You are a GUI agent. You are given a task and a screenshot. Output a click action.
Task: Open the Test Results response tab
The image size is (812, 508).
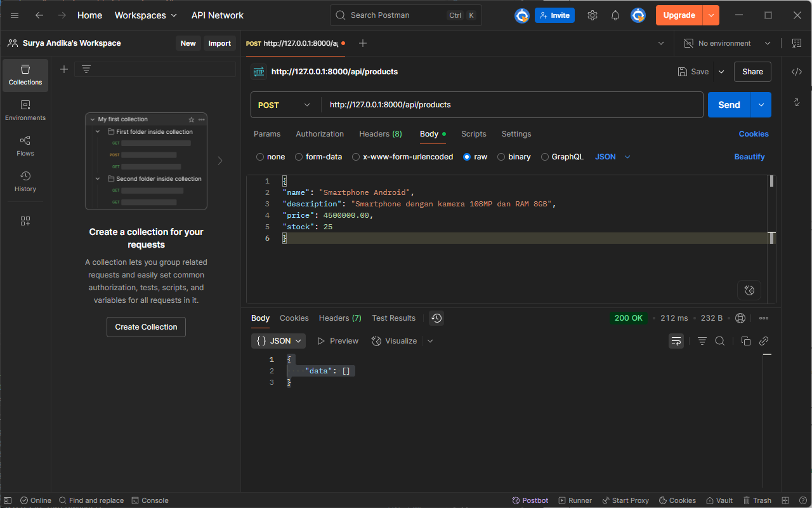[393, 318]
